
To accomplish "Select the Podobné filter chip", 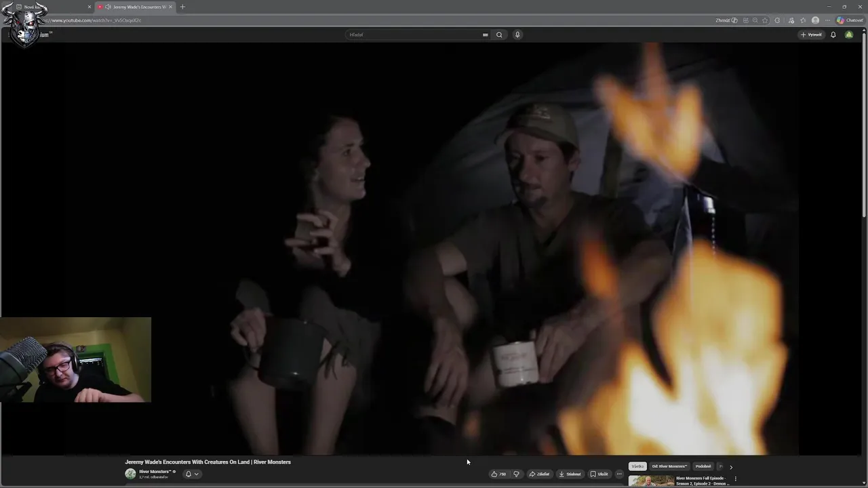I will tap(703, 466).
